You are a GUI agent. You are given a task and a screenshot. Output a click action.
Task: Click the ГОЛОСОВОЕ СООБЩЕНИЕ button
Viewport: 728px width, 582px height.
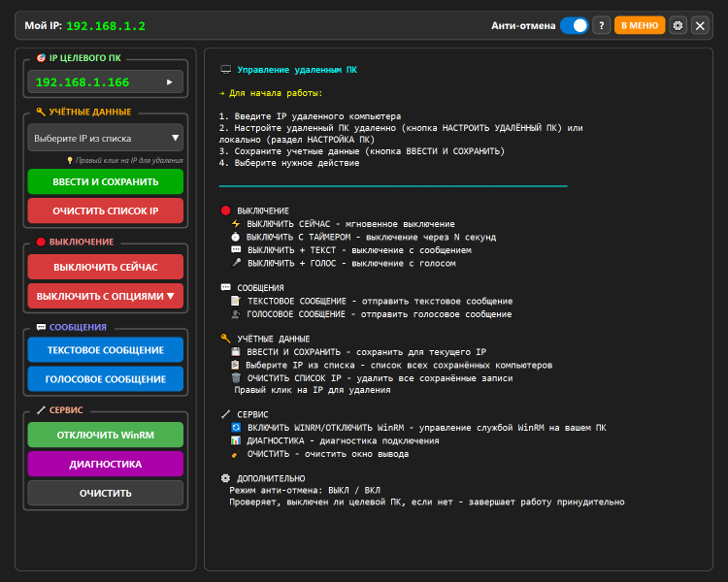[x=105, y=378]
